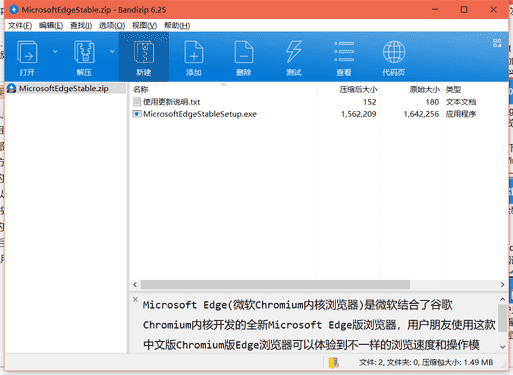The image size is (513, 375).
Task: Click the 应用程序 type cell
Action: point(461,114)
